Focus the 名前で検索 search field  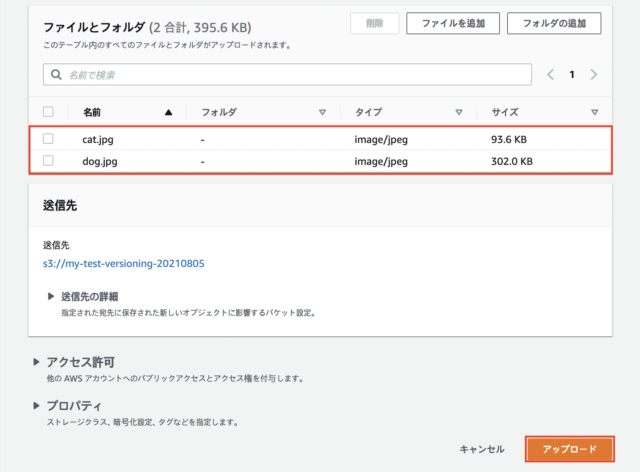pyautogui.click(x=287, y=74)
